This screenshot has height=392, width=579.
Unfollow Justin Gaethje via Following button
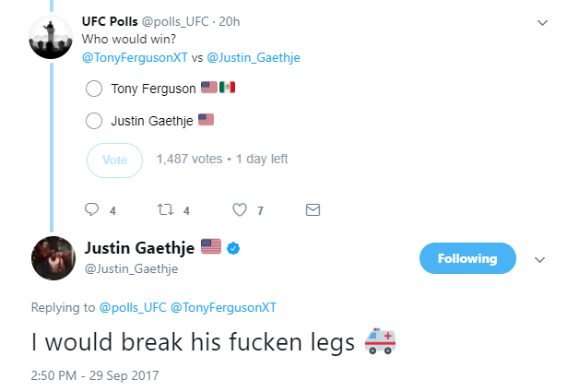[x=467, y=259]
